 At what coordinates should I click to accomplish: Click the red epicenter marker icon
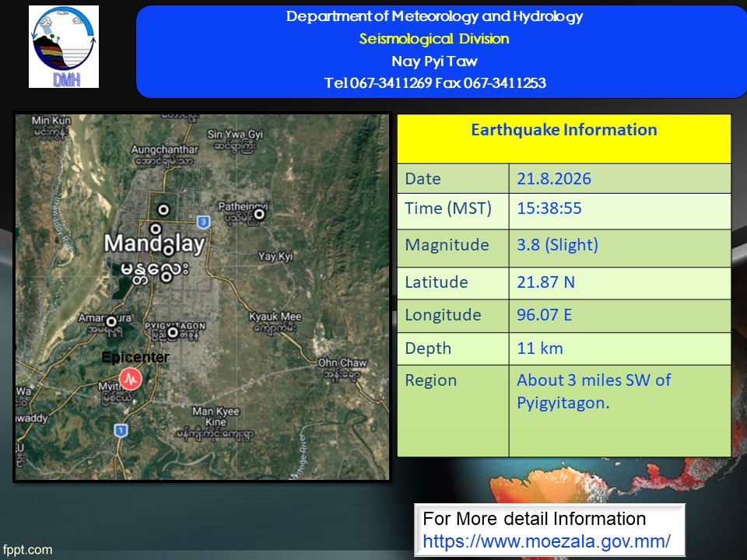pos(130,379)
